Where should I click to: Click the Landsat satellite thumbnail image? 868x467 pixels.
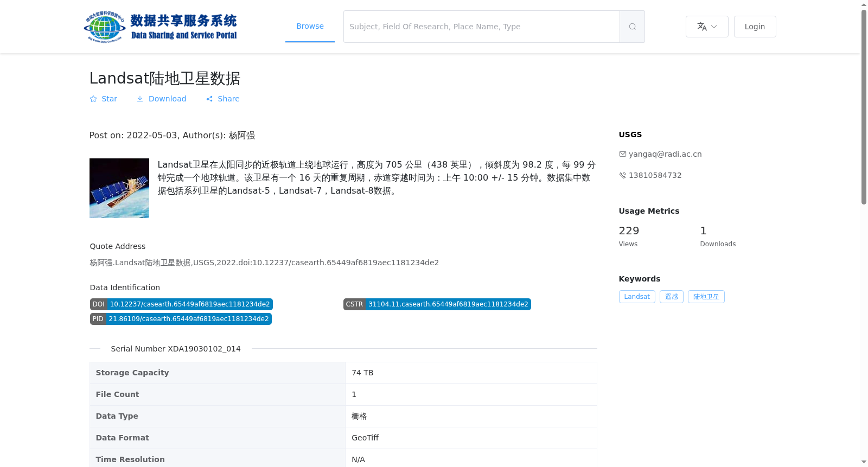pos(119,188)
